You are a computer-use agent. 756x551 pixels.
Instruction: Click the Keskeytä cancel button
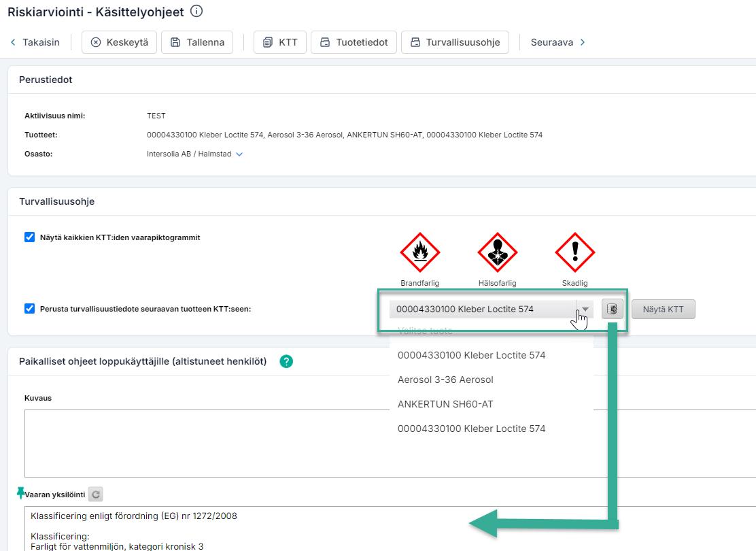119,42
